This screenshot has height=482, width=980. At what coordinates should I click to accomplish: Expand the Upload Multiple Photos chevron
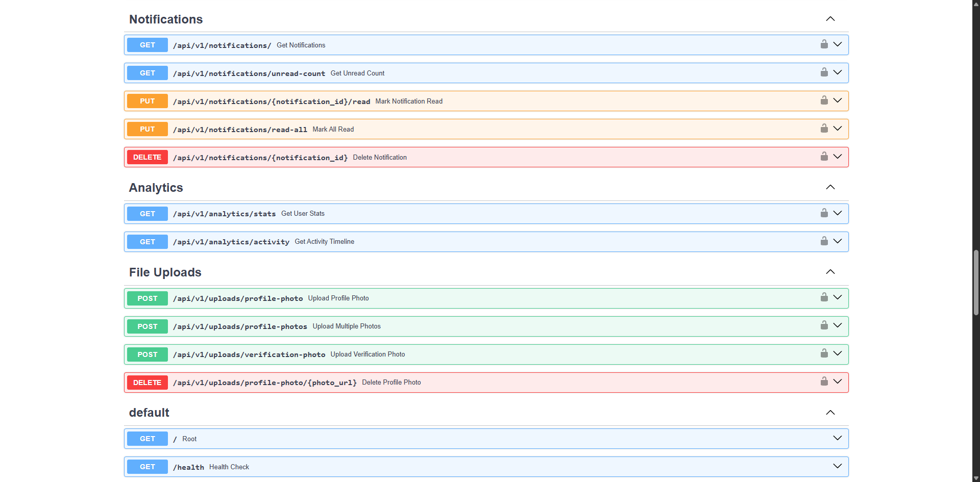coord(838,325)
